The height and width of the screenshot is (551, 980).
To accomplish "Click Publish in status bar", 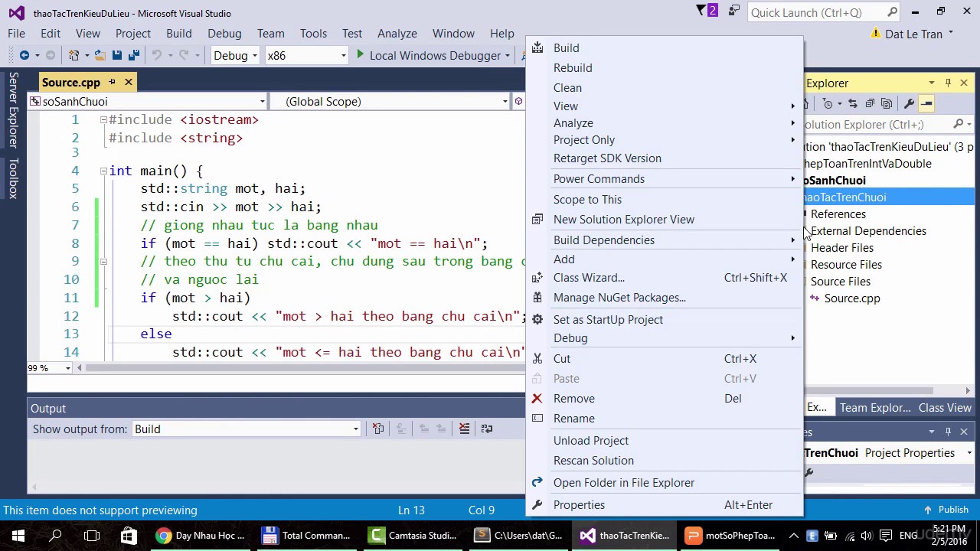I will pyautogui.click(x=946, y=510).
